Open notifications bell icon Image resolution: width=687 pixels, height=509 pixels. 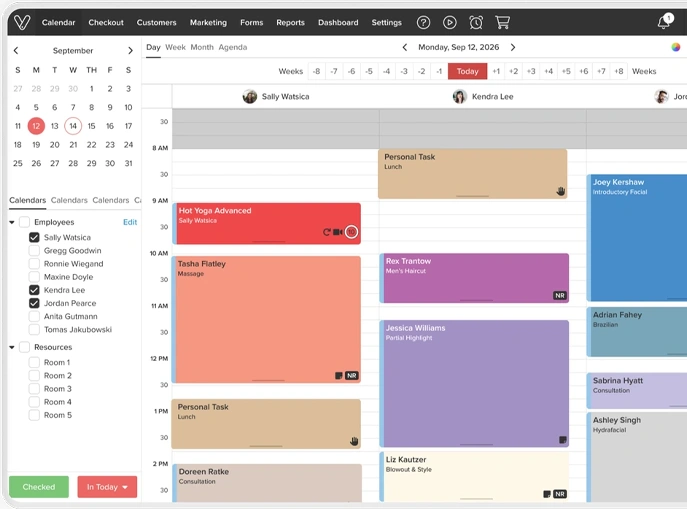point(664,22)
